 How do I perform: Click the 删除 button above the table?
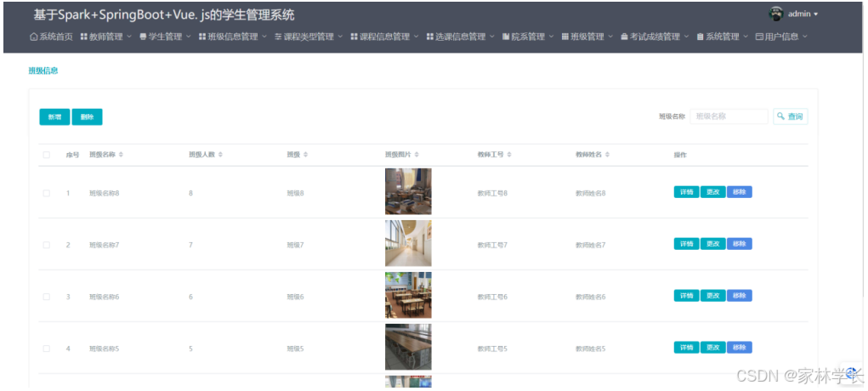tap(87, 116)
